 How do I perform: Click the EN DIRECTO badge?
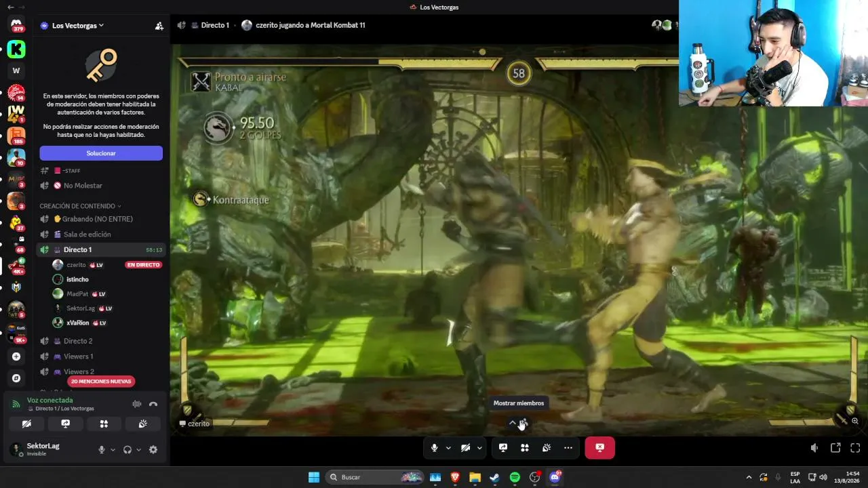pos(143,265)
